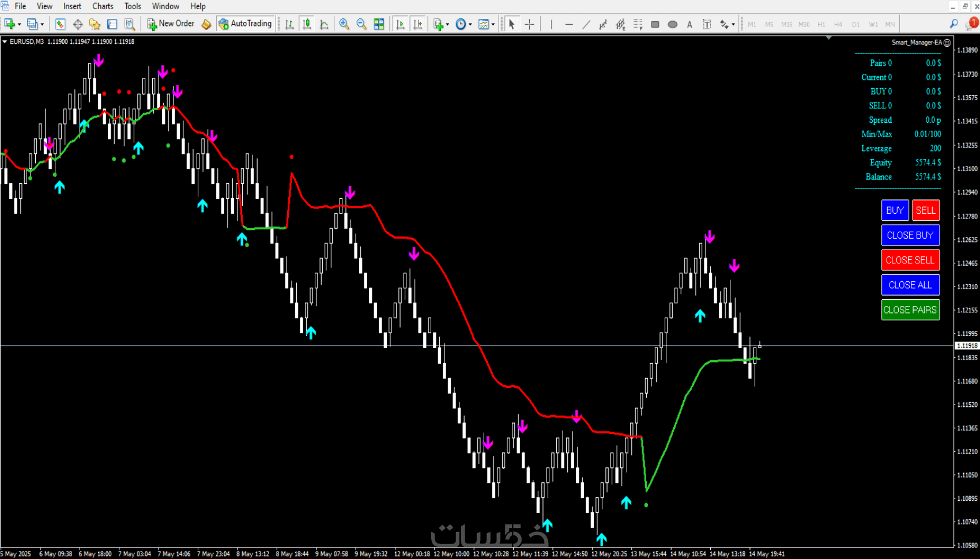Select the Text 'A' tool
The width and height of the screenshot is (980, 559).
click(x=689, y=24)
